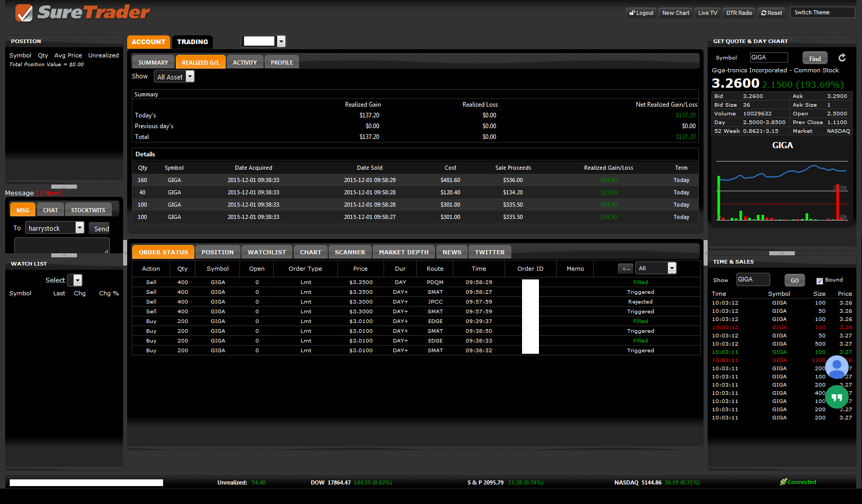This screenshot has height=504, width=862.
Task: Open the Watch List Select dropdown
Action: coord(77,280)
